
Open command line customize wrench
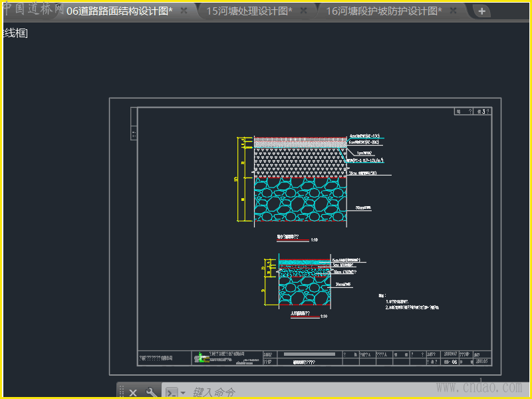tap(152, 392)
